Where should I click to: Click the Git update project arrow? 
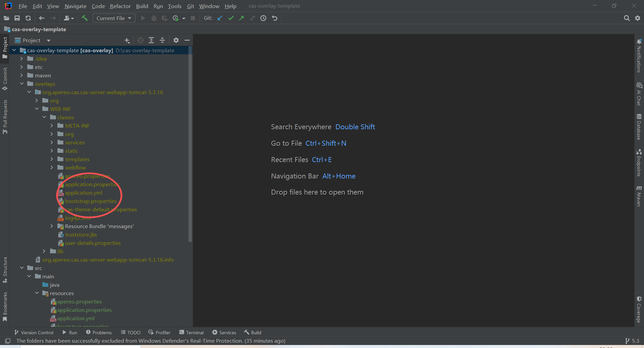pyautogui.click(x=220, y=18)
